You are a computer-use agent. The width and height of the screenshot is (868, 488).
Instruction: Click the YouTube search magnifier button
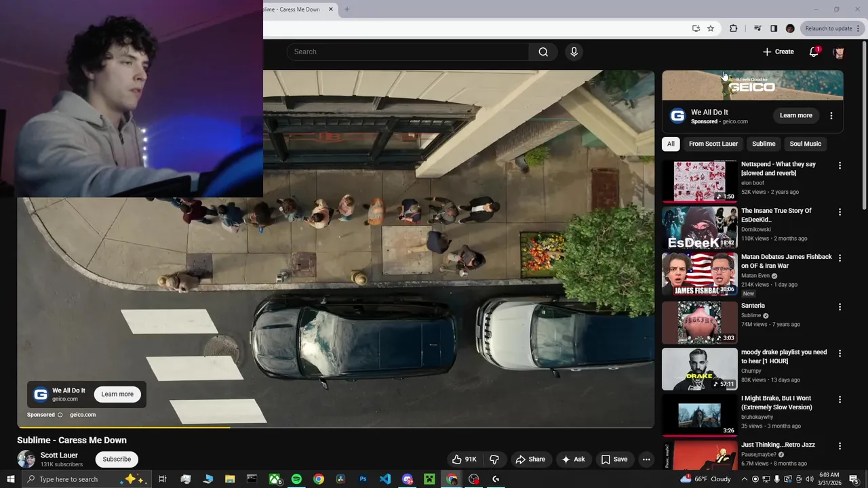[543, 52]
